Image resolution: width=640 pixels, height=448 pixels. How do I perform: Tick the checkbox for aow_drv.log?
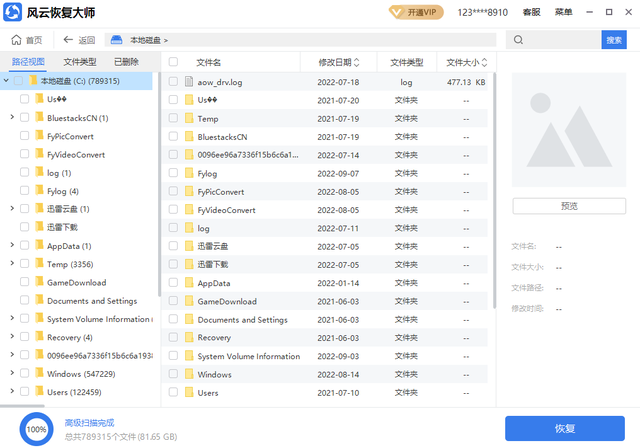[x=173, y=82]
